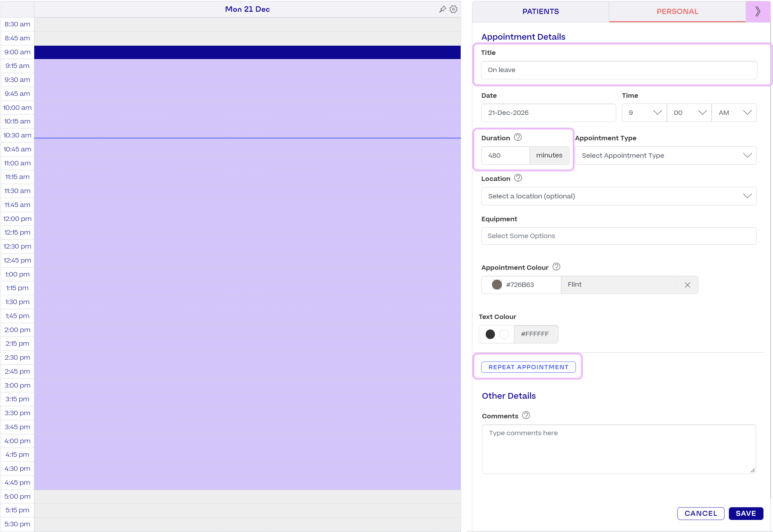The width and height of the screenshot is (773, 532).
Task: Click the 5:15 pm time slot label
Action: [17, 510]
